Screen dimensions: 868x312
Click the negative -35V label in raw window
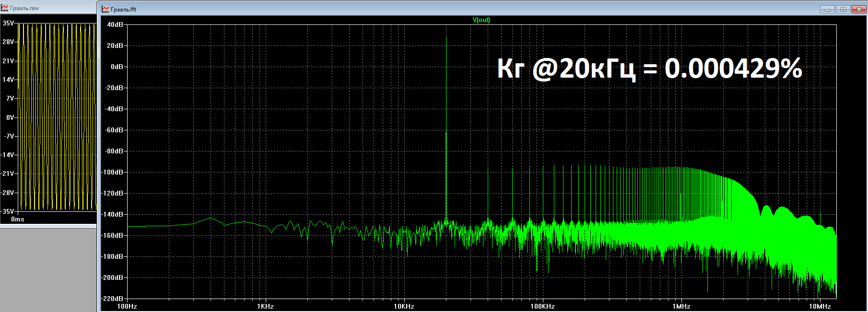[x=8, y=211]
